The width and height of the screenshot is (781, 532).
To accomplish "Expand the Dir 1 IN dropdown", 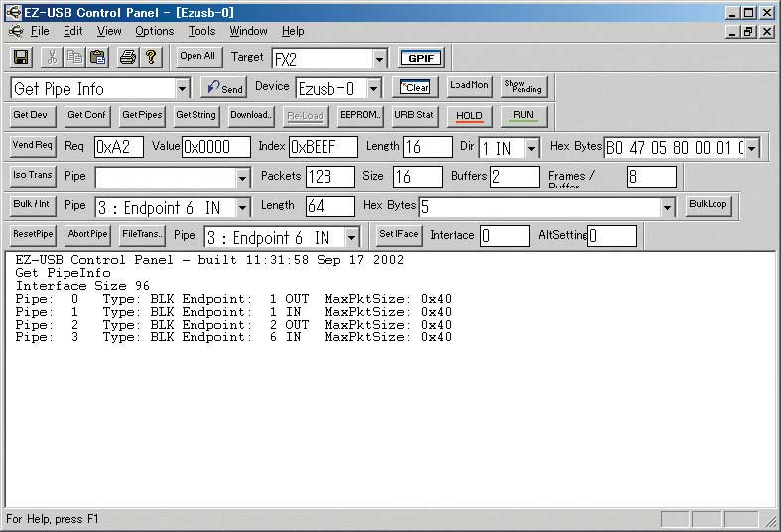I will point(532,148).
